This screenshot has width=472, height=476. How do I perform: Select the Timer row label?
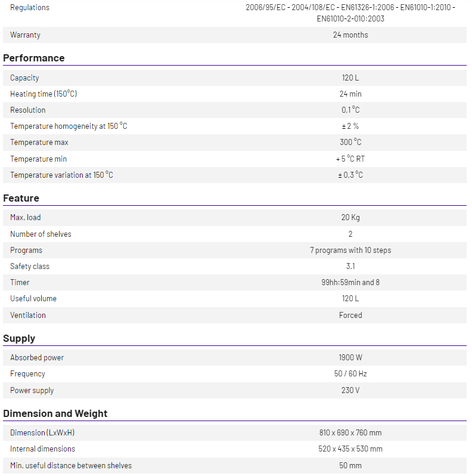pos(20,282)
